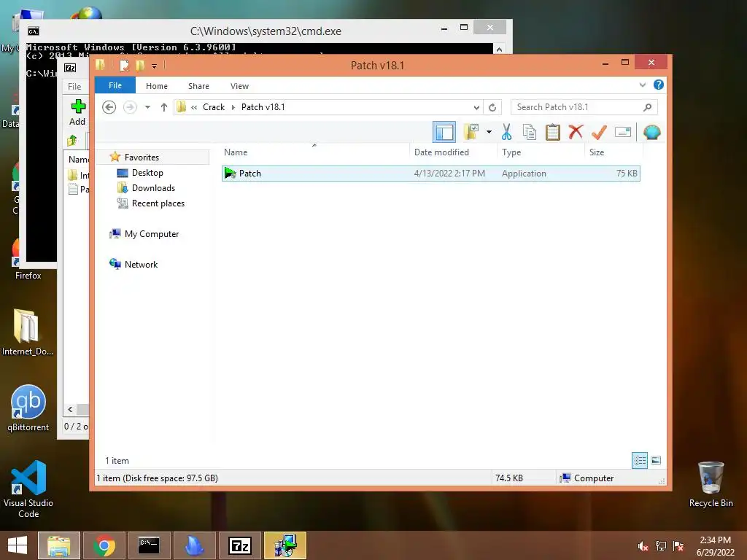Image resolution: width=747 pixels, height=560 pixels.
Task: Refresh the current folder
Action: (x=492, y=107)
